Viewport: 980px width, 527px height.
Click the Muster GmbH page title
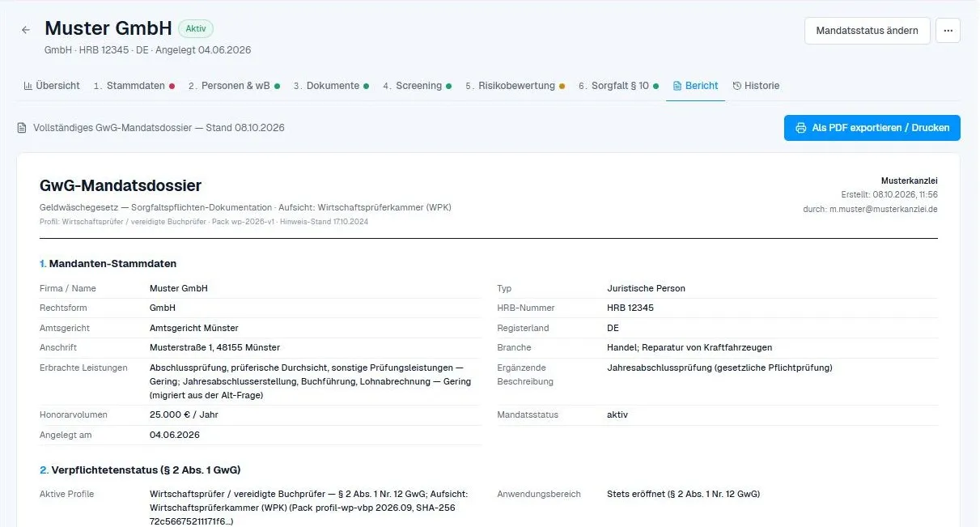[x=108, y=28]
